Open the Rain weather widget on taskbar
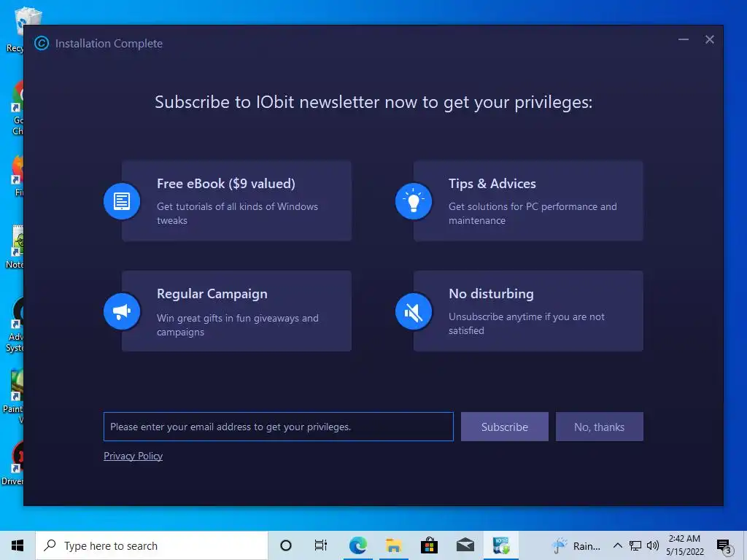The width and height of the screenshot is (747, 560). pyautogui.click(x=576, y=545)
